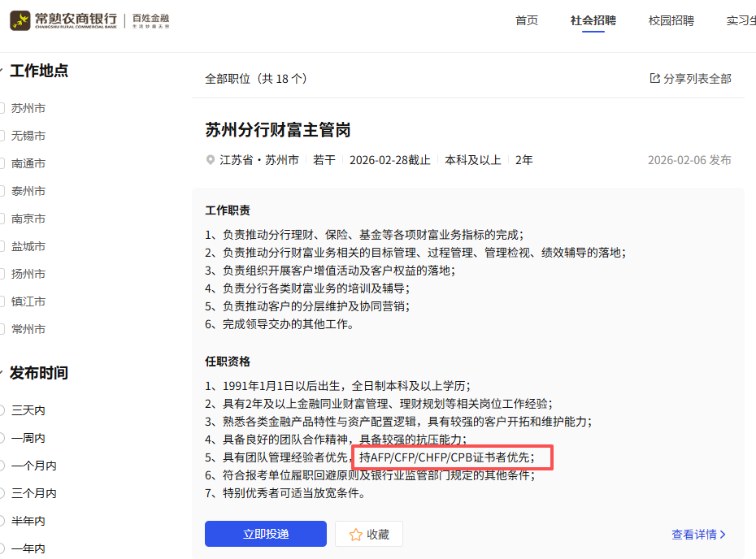Select the 半年内 radio option
This screenshot has height=559, width=756.
tap(2, 521)
